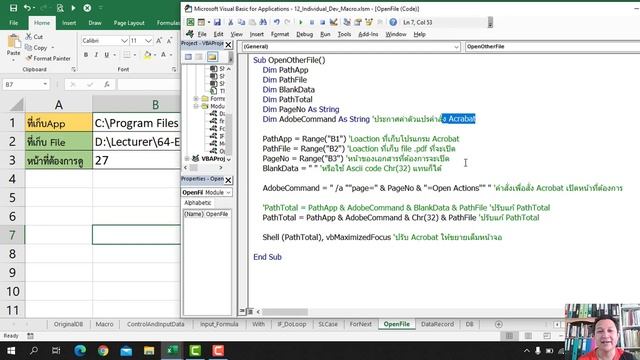
Task: Expand the Forms folder in project tree
Action: tap(196, 99)
